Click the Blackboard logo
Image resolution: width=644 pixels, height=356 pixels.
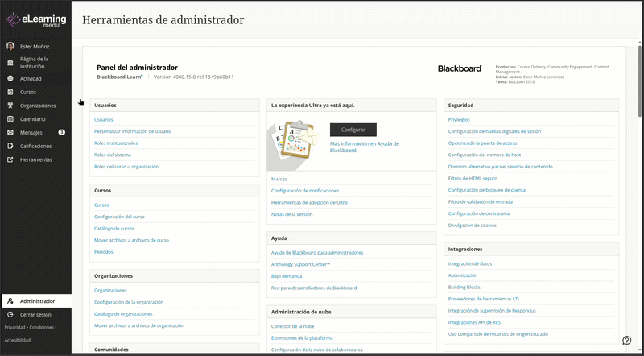click(460, 68)
